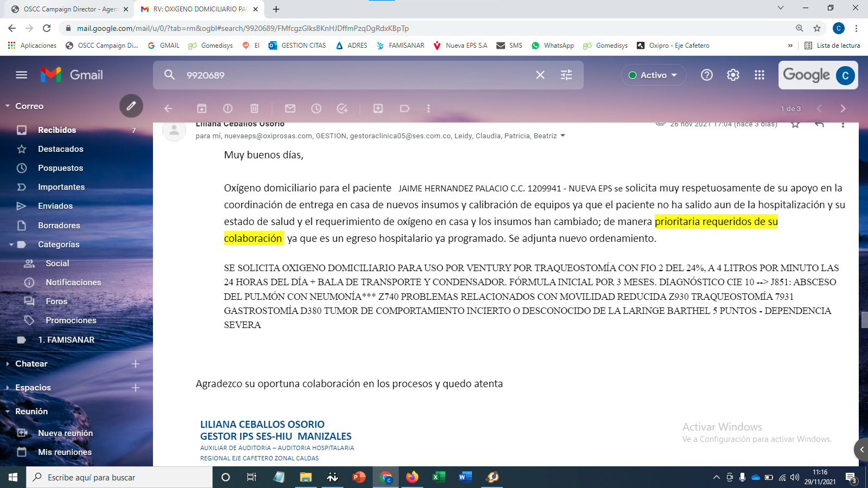Viewport: 868px width, 488px height.
Task: Bookmark this page with the star
Action: pos(817,28)
